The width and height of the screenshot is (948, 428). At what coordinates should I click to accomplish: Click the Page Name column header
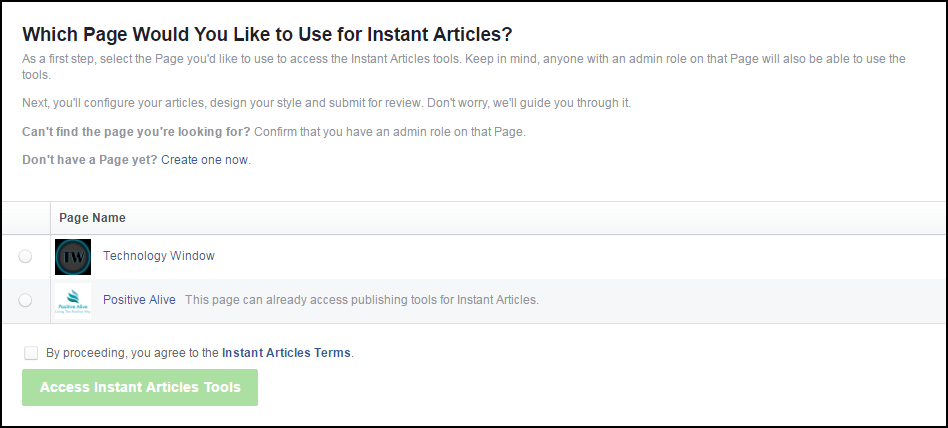[93, 218]
